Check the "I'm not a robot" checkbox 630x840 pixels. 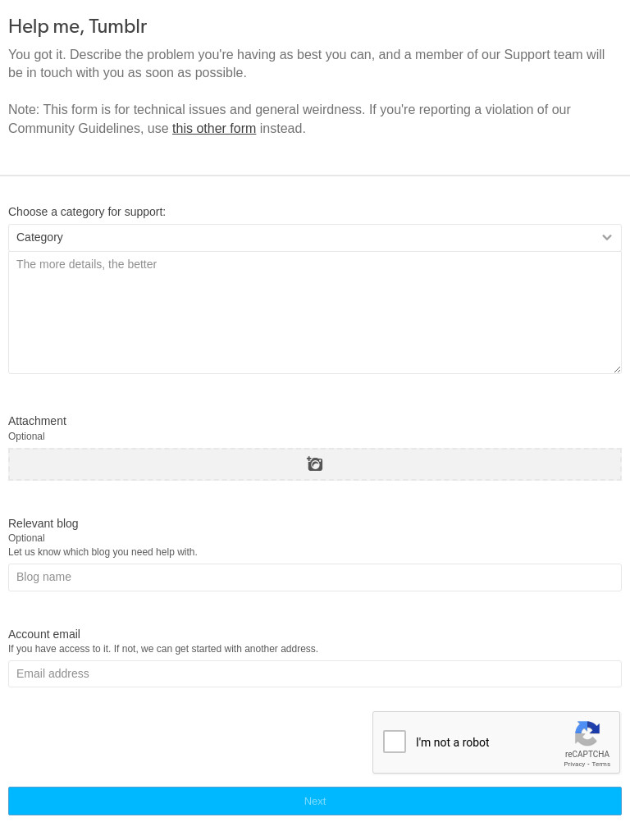395,742
